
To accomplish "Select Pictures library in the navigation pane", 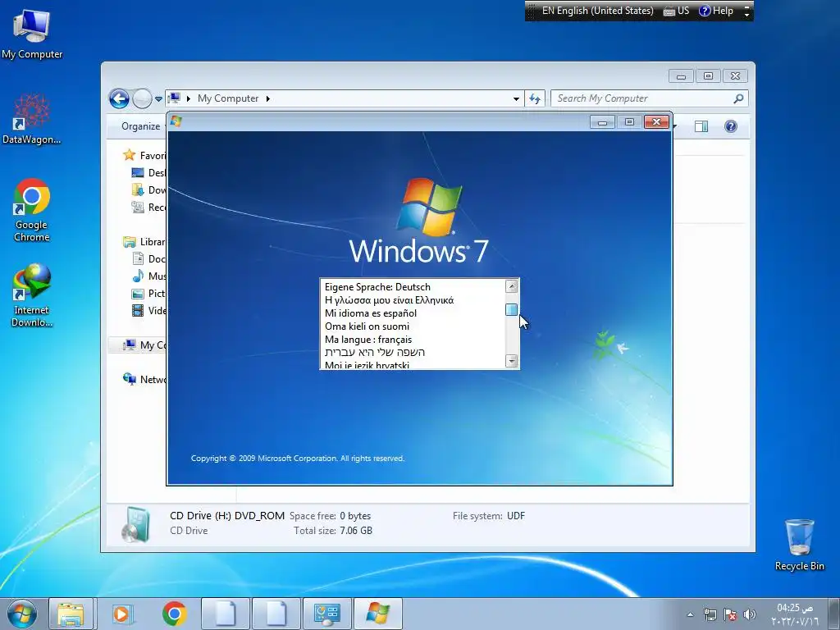I will 149,293.
